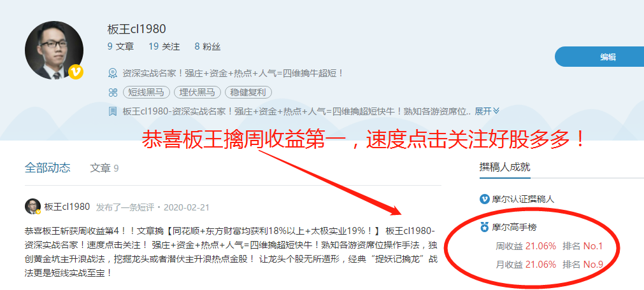Open the 8 粉丝 followers list

point(208,47)
